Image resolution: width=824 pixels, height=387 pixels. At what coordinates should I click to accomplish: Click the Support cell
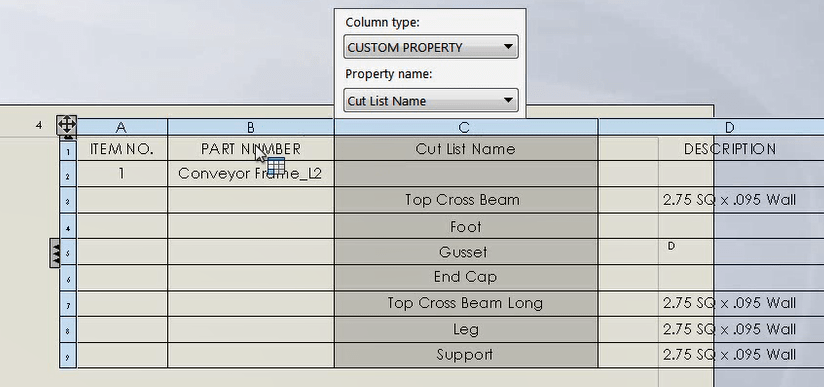(466, 355)
